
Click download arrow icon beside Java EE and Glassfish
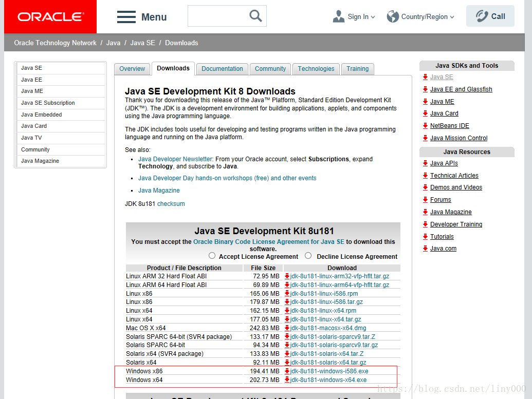(x=425, y=89)
